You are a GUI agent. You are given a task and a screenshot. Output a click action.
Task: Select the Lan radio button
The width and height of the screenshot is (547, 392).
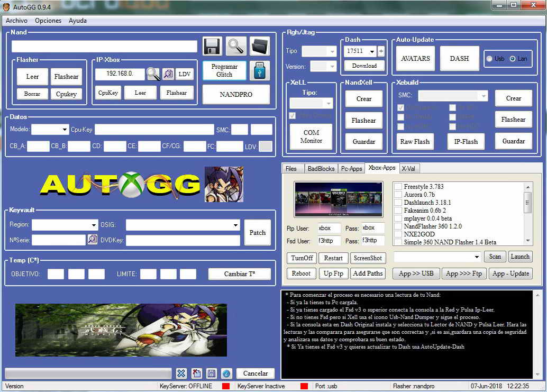[x=513, y=59]
